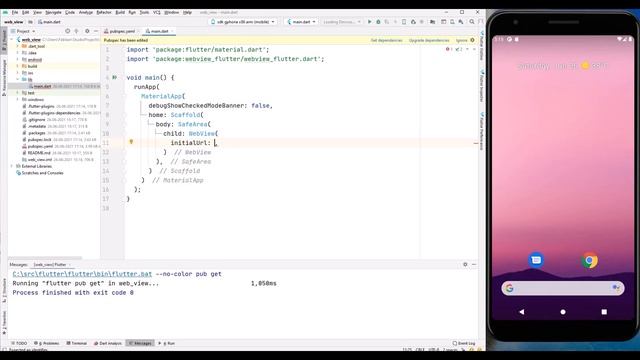The image size is (640, 360).
Task: Run the app with the green play button
Action: click(x=369, y=22)
